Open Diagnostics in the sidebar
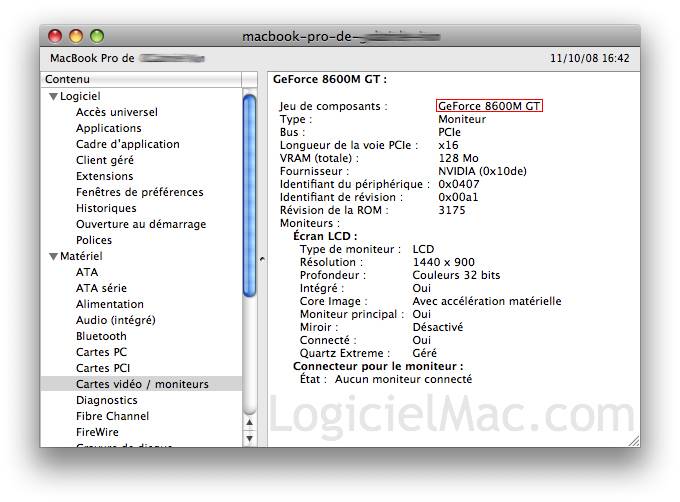 [107, 400]
